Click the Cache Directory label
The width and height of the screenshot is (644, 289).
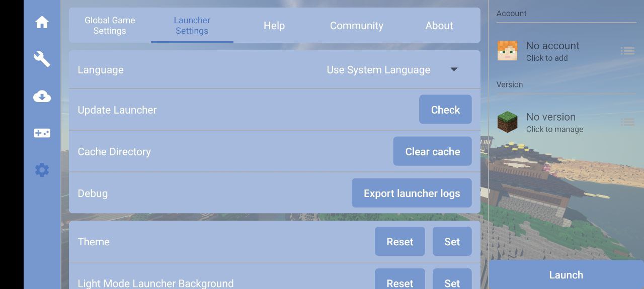114,152
